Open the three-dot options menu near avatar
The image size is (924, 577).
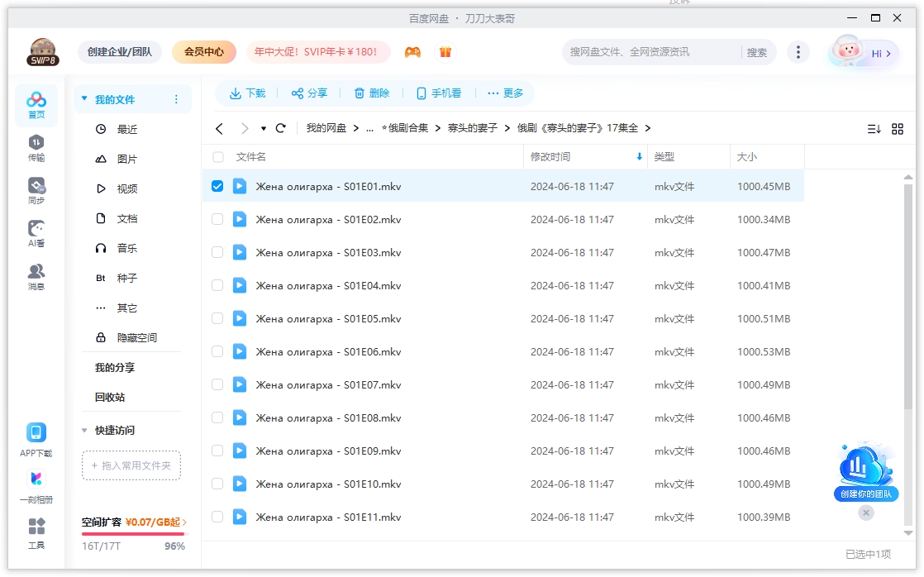pos(798,51)
